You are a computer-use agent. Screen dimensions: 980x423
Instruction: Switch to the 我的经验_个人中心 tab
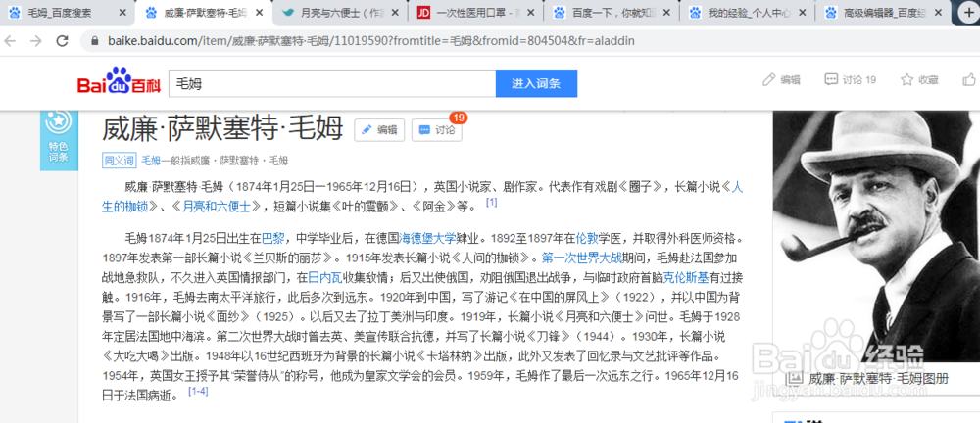coord(743,13)
